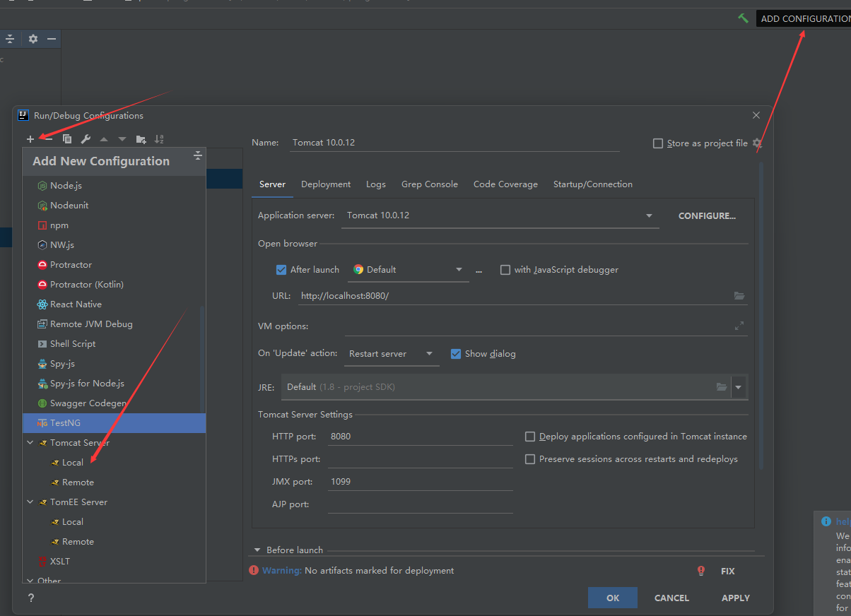
Task: Click the APPLY button
Action: coord(736,598)
